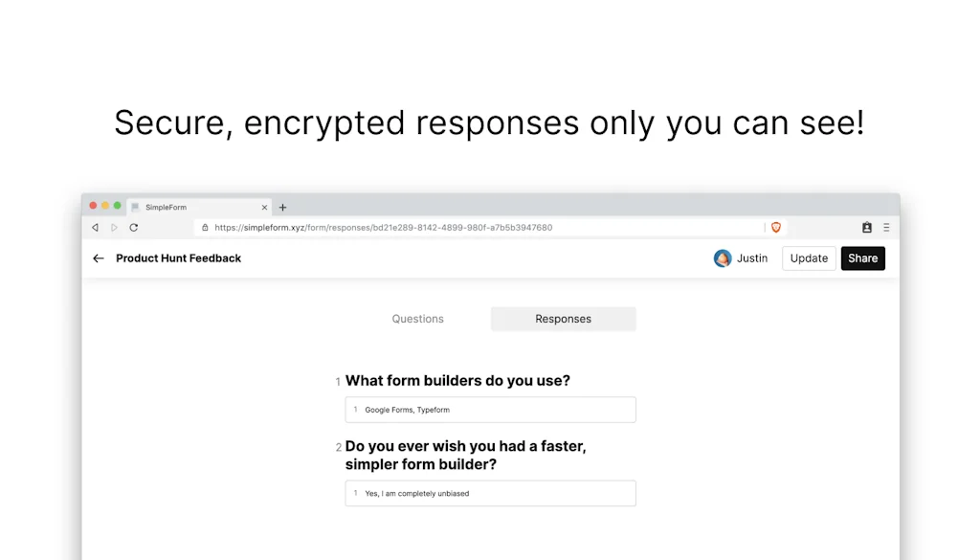Select the back arrow next to Product Hunt Feedback
The height and width of the screenshot is (560, 980).
tap(98, 258)
